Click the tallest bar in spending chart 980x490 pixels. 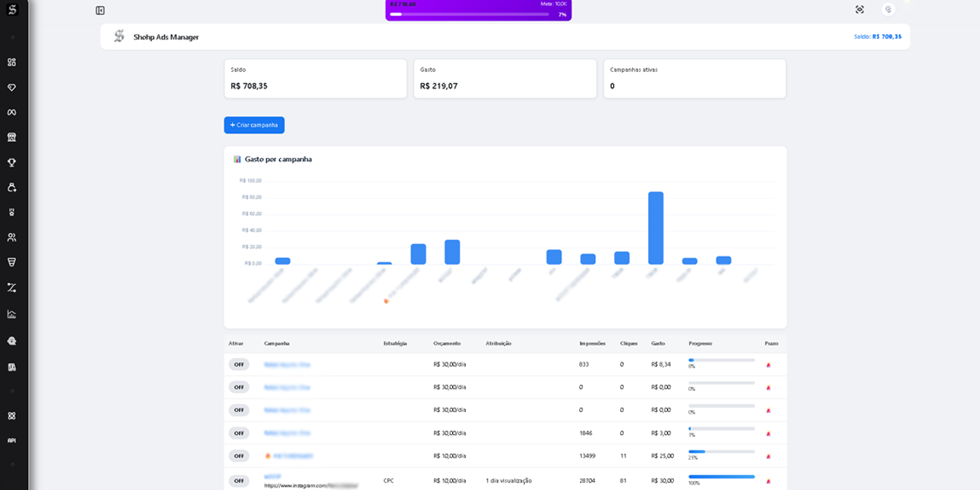click(x=656, y=228)
